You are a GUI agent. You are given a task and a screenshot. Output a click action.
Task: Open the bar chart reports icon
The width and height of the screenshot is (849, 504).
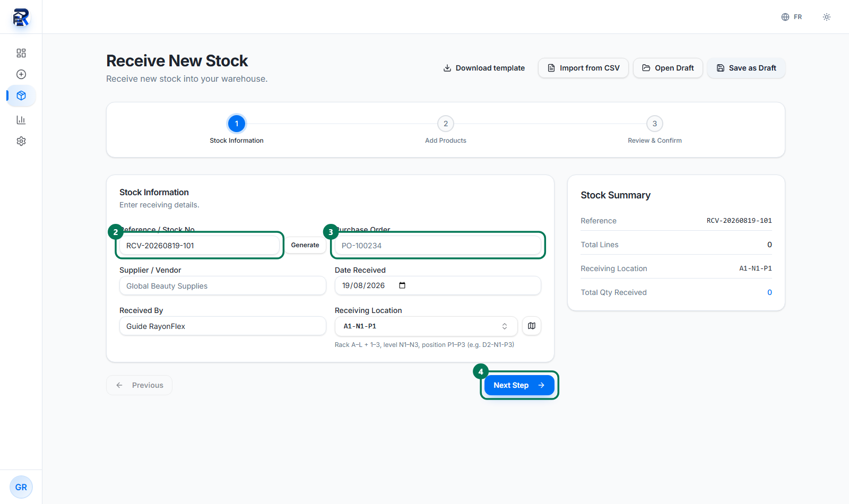click(21, 120)
